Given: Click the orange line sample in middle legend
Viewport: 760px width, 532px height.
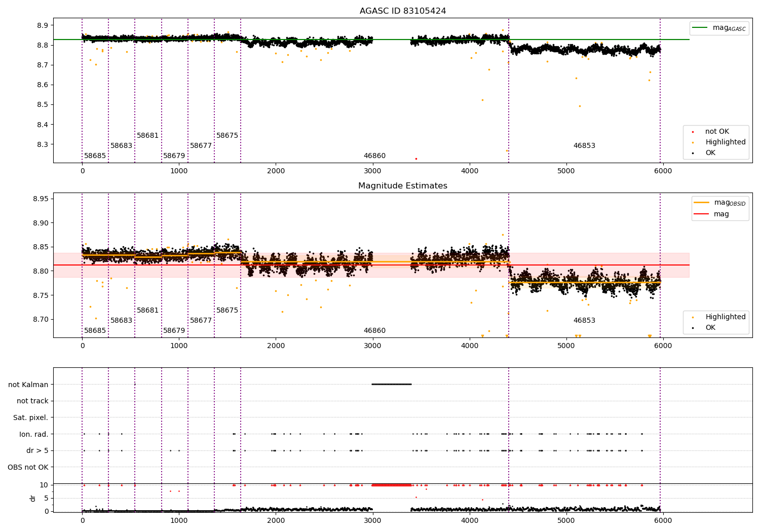Looking at the screenshot, I should [701, 203].
